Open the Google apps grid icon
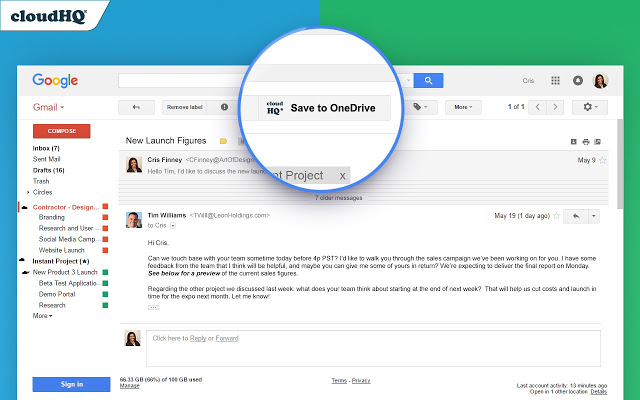 (x=555, y=80)
